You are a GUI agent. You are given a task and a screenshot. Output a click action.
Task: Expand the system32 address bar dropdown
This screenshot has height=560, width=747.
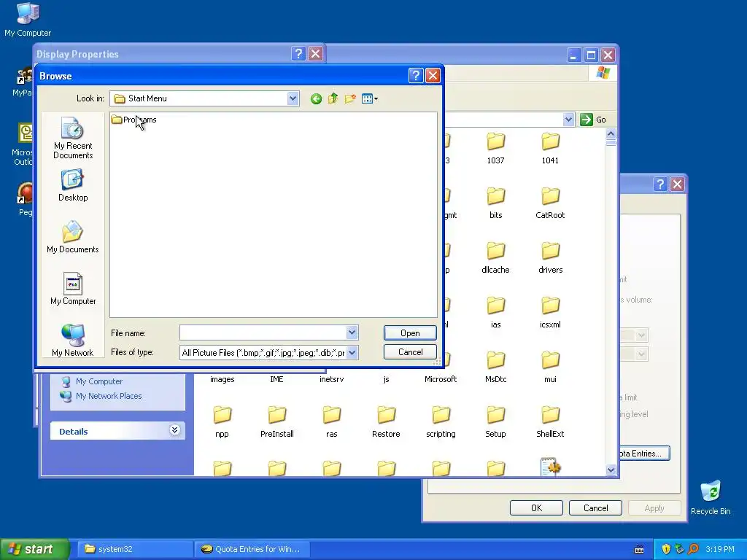click(568, 120)
